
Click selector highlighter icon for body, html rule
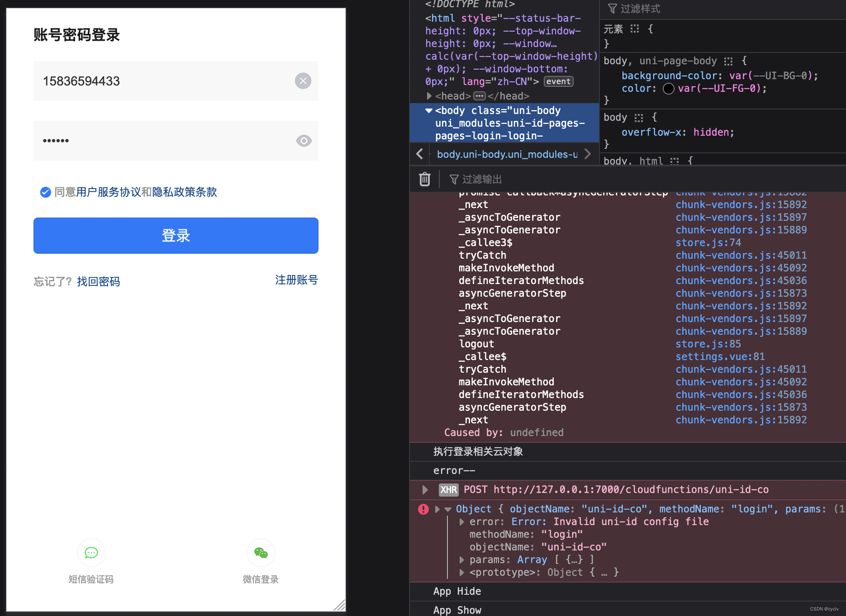pos(675,161)
